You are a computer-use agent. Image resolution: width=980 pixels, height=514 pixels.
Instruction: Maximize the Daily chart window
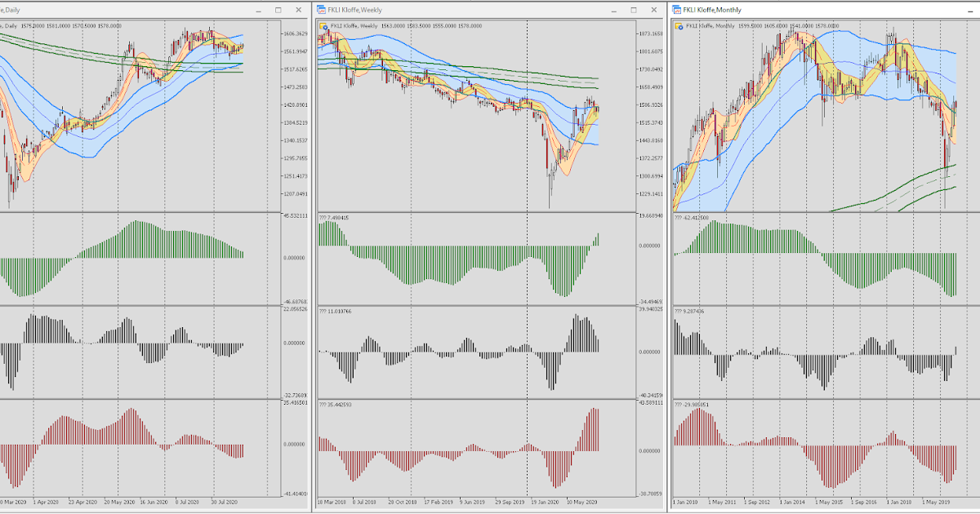click(x=278, y=10)
